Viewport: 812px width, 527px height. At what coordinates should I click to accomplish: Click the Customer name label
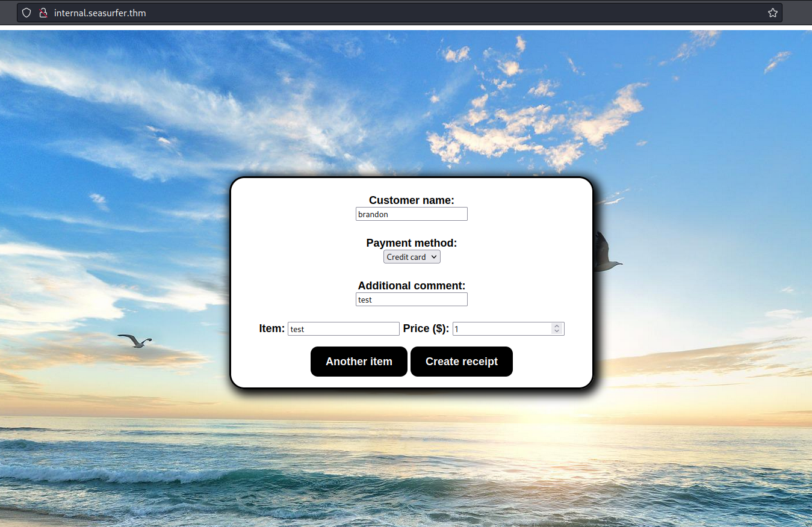click(411, 200)
